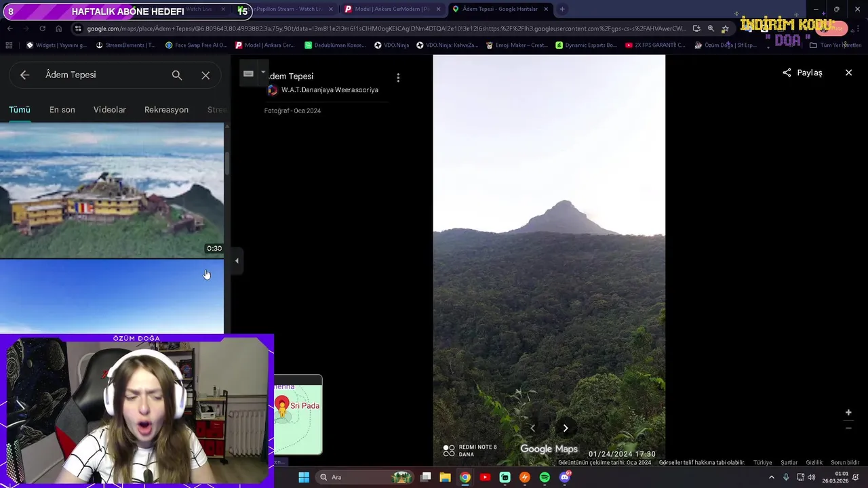This screenshot has width=868, height=488.
Task: Show next photo with right chevron arrow
Action: (x=566, y=428)
